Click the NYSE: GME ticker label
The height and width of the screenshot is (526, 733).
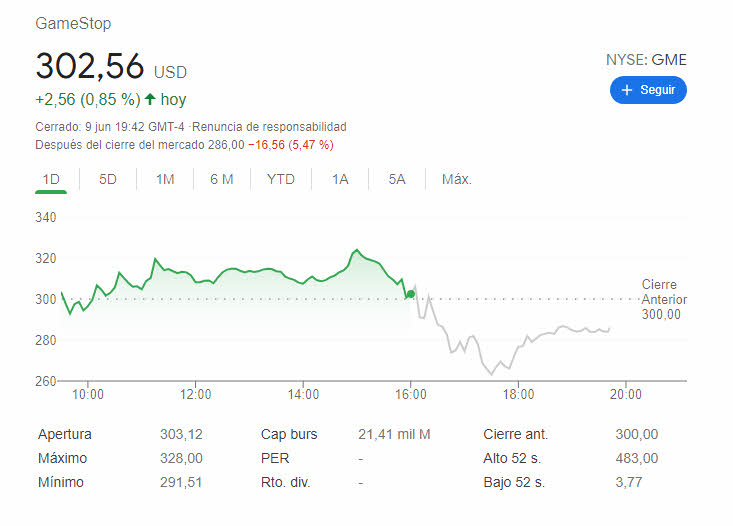[x=646, y=59]
